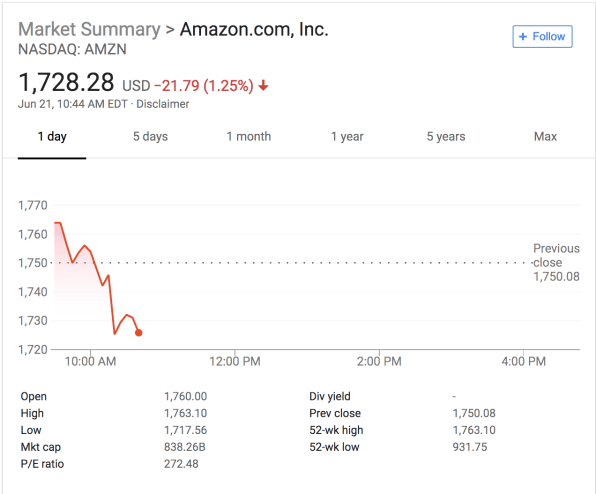The width and height of the screenshot is (596, 494).
Task: Select the 1 day tab
Action: (52, 136)
